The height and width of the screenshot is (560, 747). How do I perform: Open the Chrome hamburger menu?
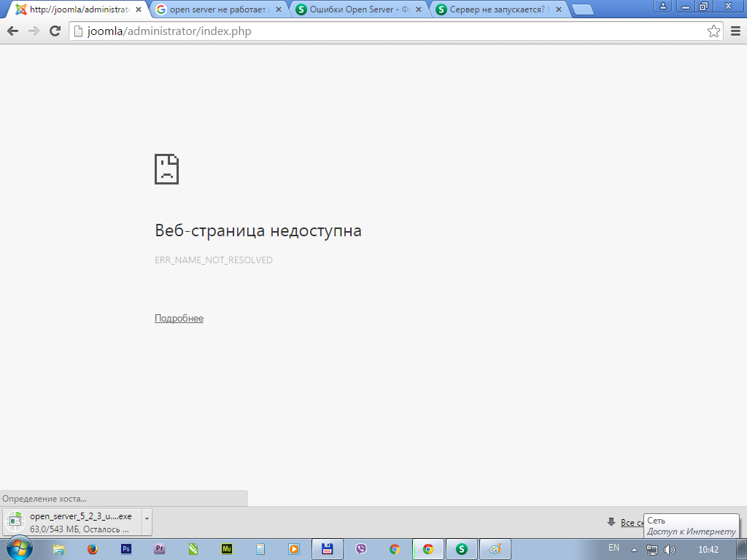735,31
